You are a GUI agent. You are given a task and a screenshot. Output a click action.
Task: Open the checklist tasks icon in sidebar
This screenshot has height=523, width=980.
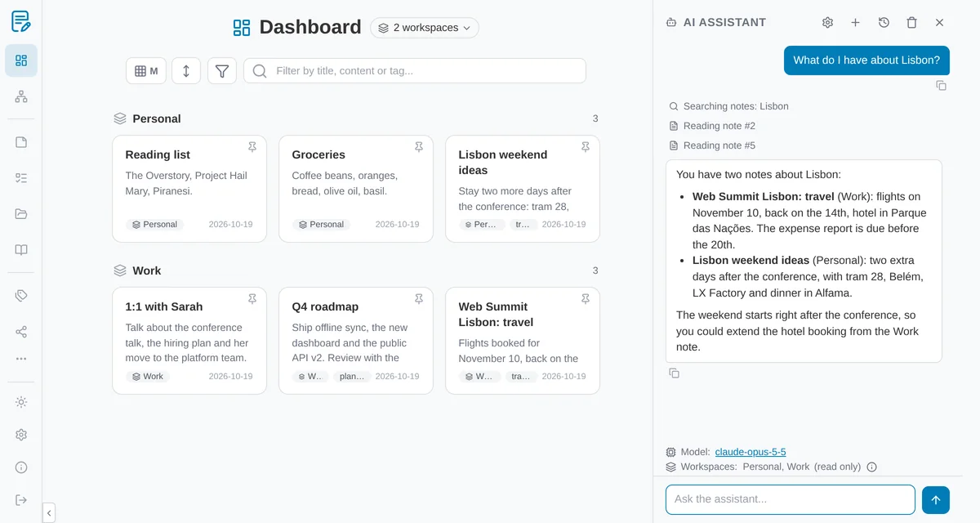pos(21,178)
